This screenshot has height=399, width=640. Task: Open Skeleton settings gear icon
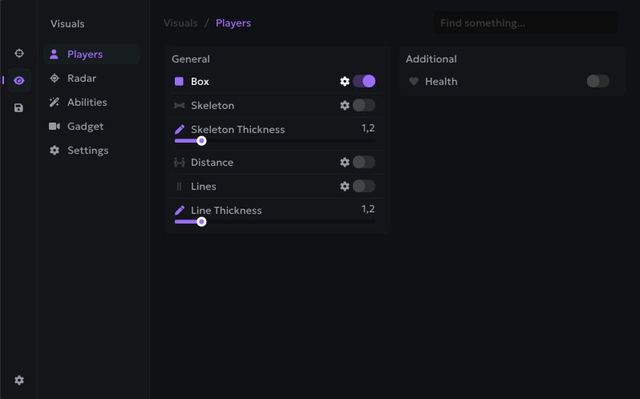(x=345, y=105)
